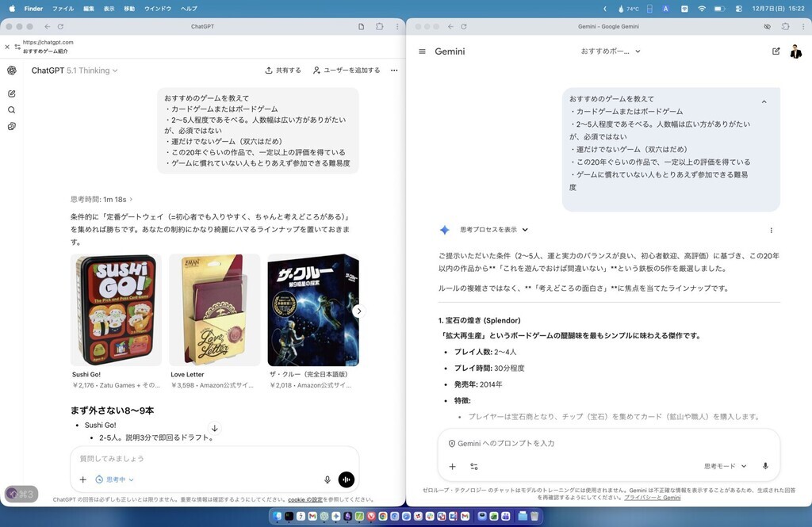Open Slack from the Dock
The image size is (812, 527).
click(x=429, y=516)
